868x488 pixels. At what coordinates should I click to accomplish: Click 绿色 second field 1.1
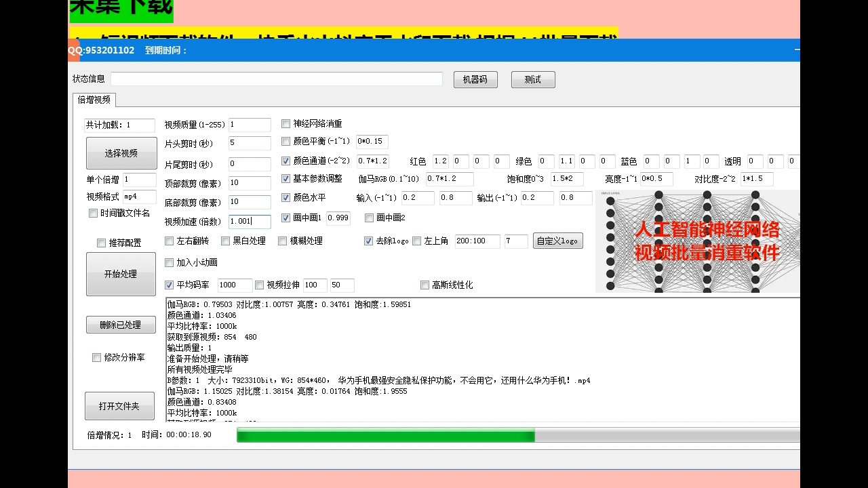(x=567, y=161)
